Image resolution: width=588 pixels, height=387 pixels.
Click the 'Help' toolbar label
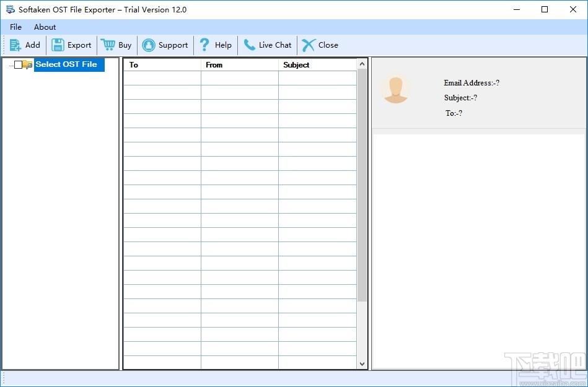223,45
